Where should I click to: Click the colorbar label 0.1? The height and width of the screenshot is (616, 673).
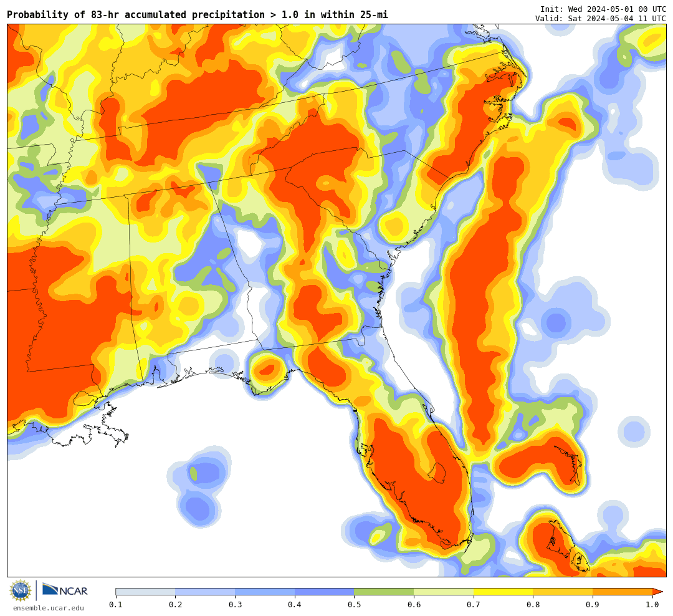point(116,605)
